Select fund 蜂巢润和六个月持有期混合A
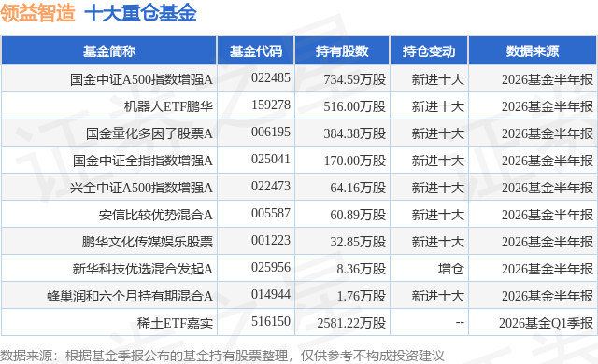The image size is (598, 364). coord(130,296)
